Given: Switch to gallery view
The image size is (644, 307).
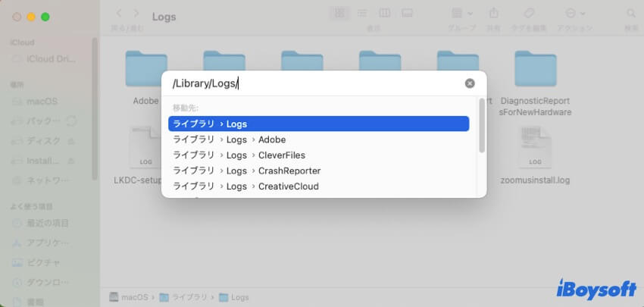Looking at the screenshot, I should tap(407, 13).
